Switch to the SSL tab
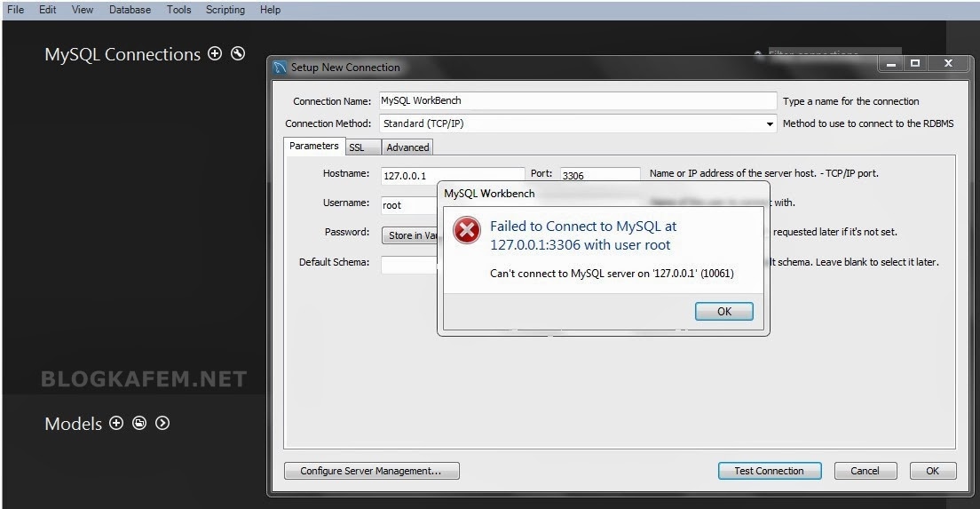This screenshot has width=980, height=509. coord(363,147)
